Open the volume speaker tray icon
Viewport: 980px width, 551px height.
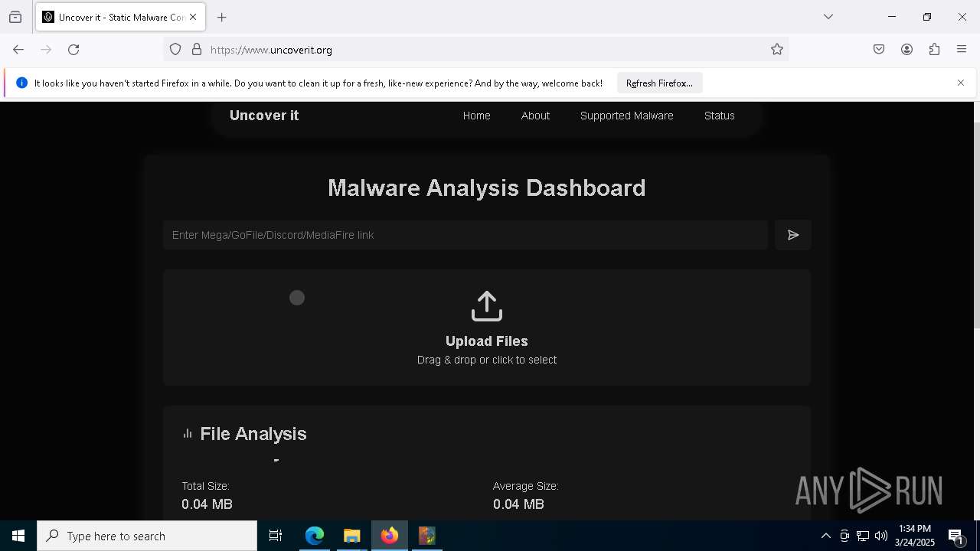point(881,536)
